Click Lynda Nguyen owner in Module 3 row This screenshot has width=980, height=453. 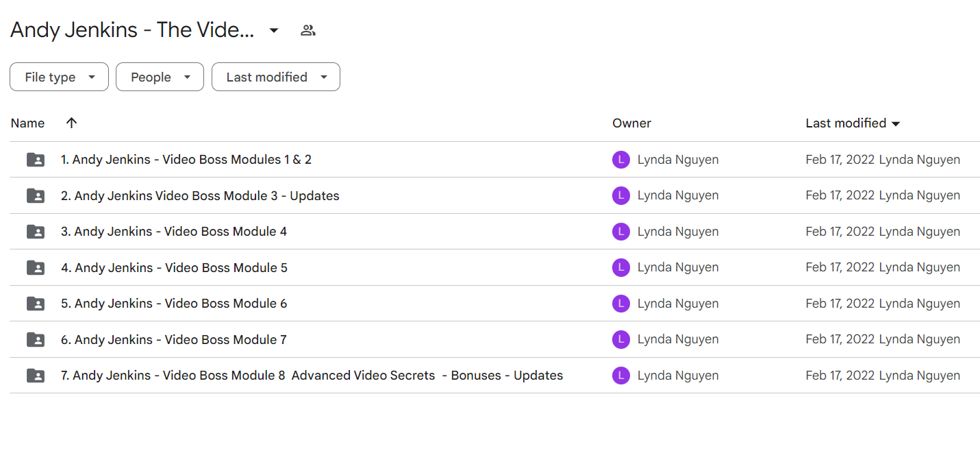click(678, 196)
